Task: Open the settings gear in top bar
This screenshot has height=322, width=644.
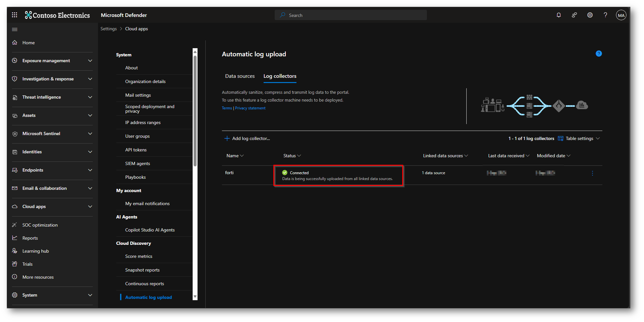Action: [x=590, y=15]
